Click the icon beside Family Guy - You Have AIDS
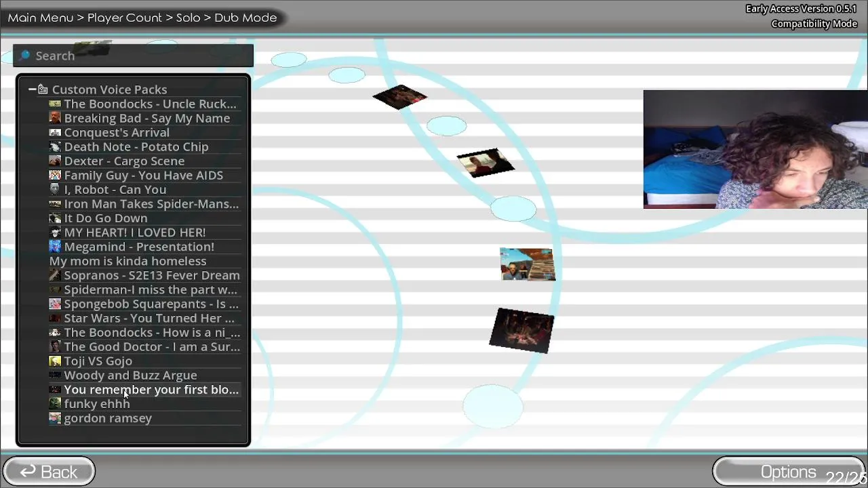Screen dimensions: 868x488 point(55,175)
